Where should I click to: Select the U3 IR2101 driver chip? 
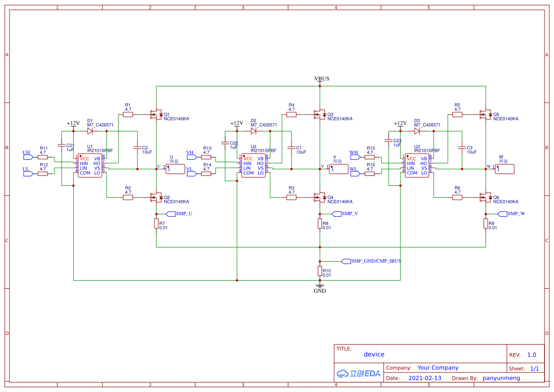point(417,166)
